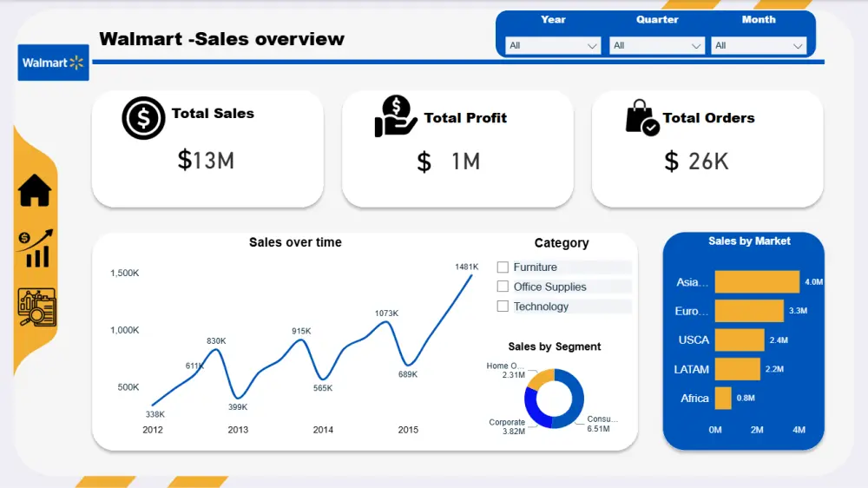
Task: Click the $ 26K Total Orders value
Action: [696, 162]
